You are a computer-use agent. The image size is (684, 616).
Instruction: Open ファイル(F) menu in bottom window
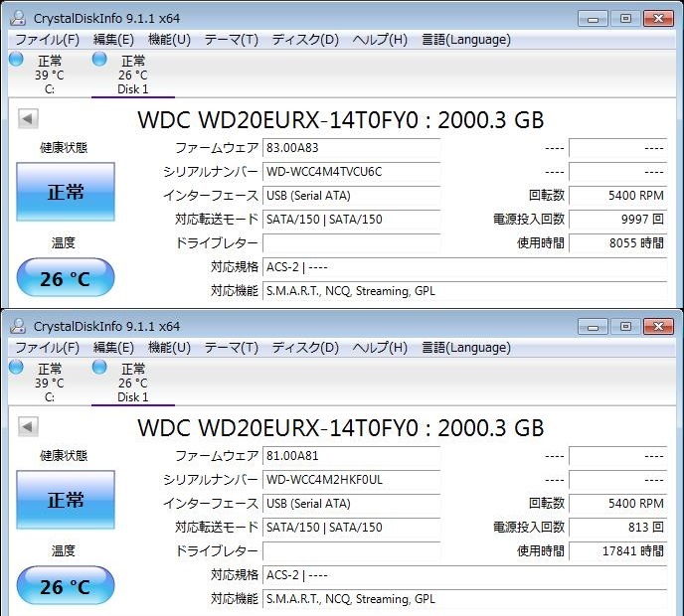(x=47, y=348)
